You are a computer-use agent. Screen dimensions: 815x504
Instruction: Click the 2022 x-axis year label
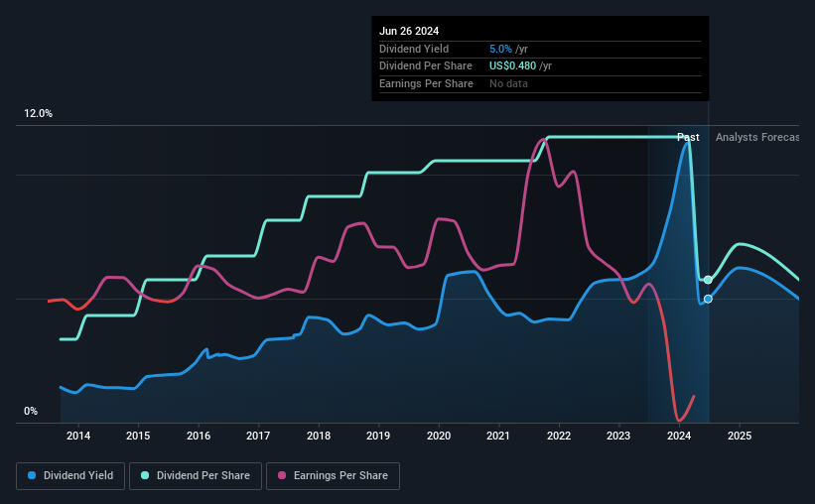[x=559, y=436]
